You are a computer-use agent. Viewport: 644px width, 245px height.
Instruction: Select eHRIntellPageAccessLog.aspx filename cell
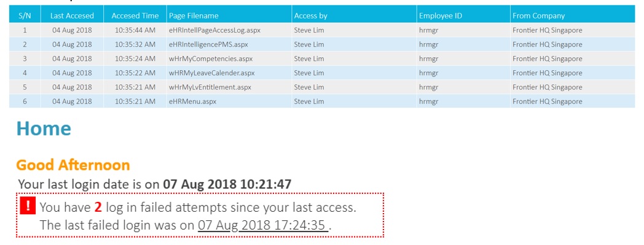pos(214,30)
